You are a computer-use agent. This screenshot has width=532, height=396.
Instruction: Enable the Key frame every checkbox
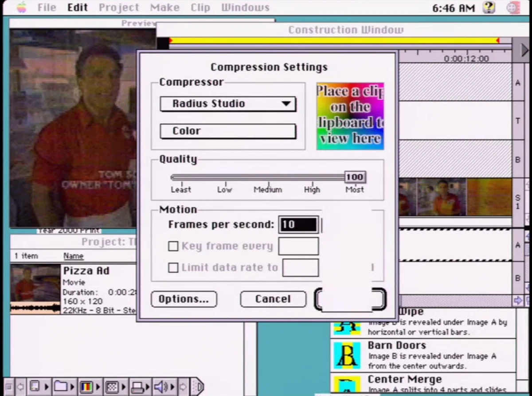pyautogui.click(x=173, y=246)
